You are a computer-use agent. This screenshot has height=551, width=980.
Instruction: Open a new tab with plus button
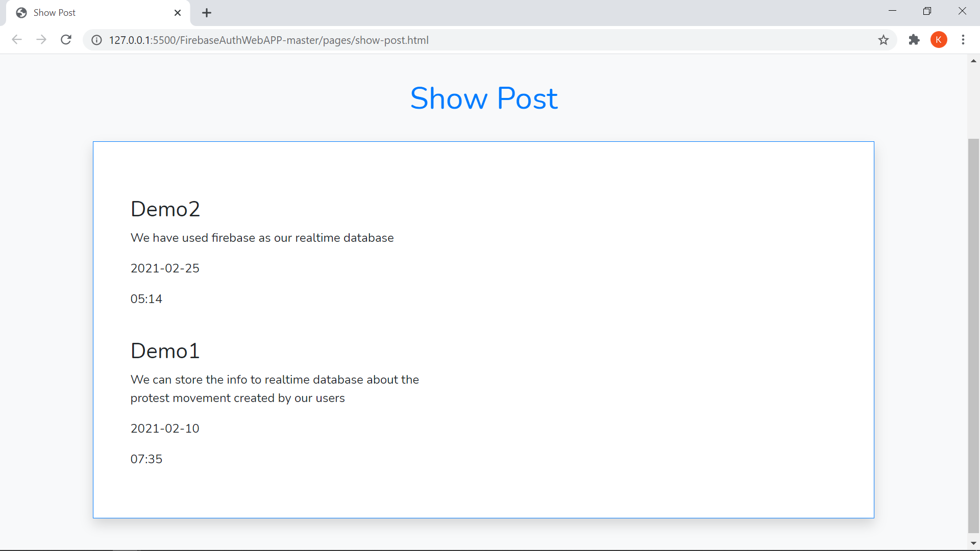[207, 13]
